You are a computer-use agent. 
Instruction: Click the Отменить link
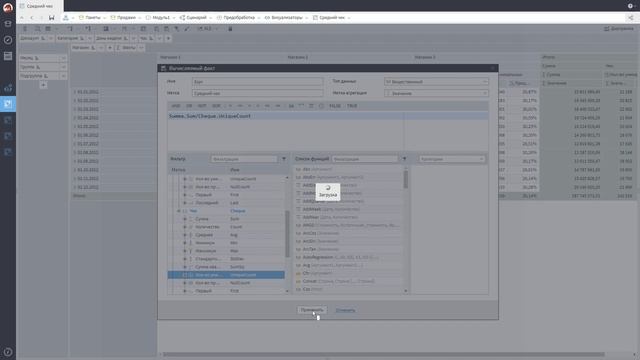(x=345, y=310)
